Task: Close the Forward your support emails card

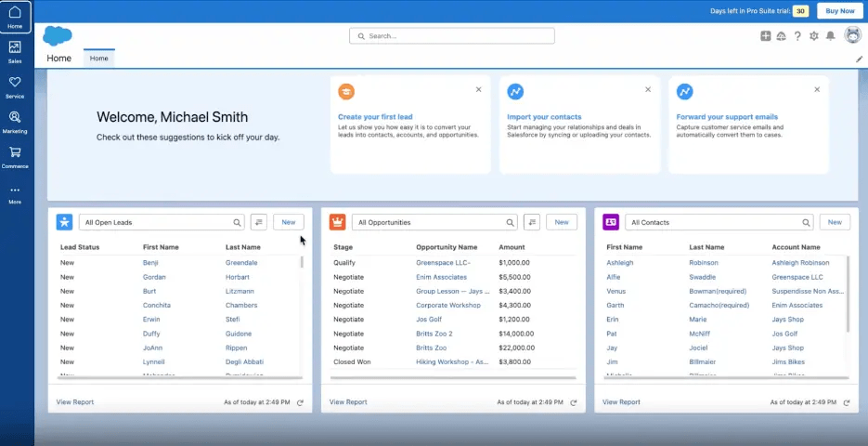Action: [x=817, y=89]
